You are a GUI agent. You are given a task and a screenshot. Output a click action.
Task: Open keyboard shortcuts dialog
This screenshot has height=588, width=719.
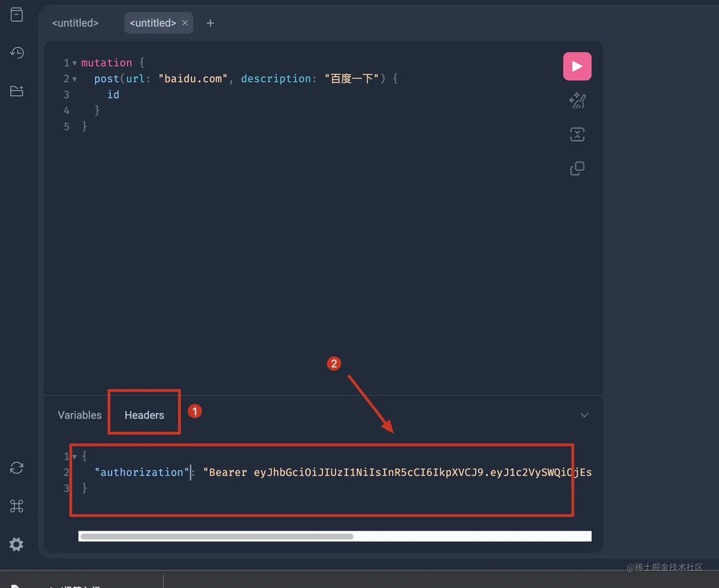17,506
